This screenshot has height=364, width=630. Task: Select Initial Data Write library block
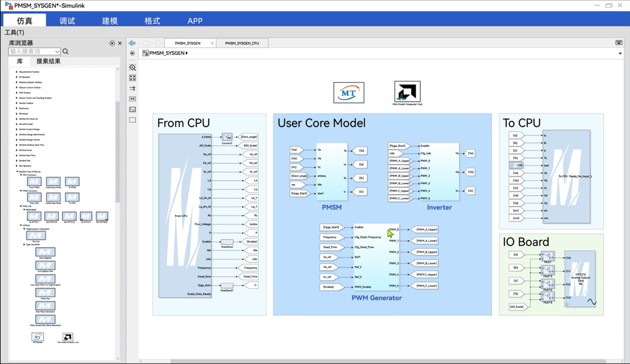point(53,182)
